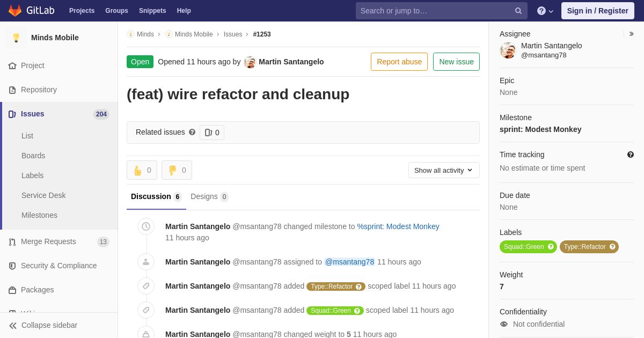Open the help question mark menu
This screenshot has height=338, width=644.
click(545, 11)
